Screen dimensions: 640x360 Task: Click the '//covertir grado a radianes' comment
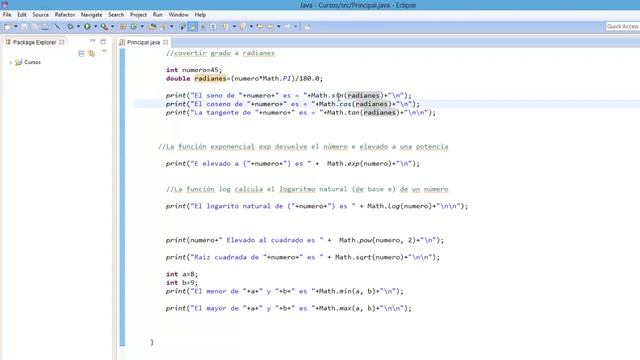[220, 53]
